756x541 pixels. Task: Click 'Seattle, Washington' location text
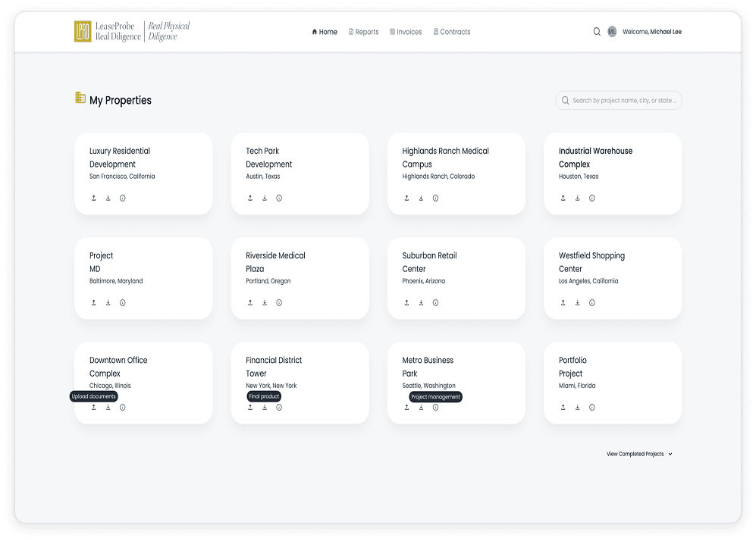pyautogui.click(x=428, y=386)
